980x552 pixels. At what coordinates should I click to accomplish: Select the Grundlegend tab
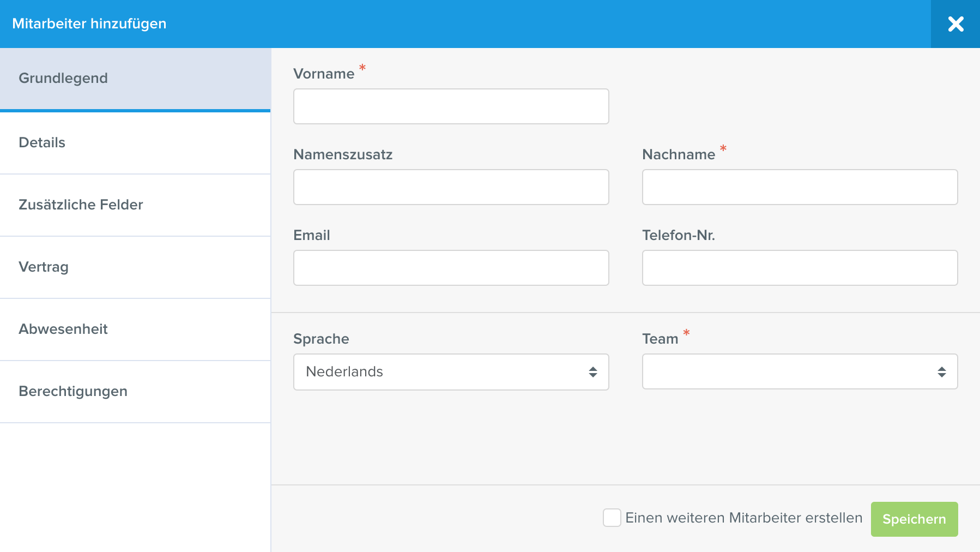point(135,79)
